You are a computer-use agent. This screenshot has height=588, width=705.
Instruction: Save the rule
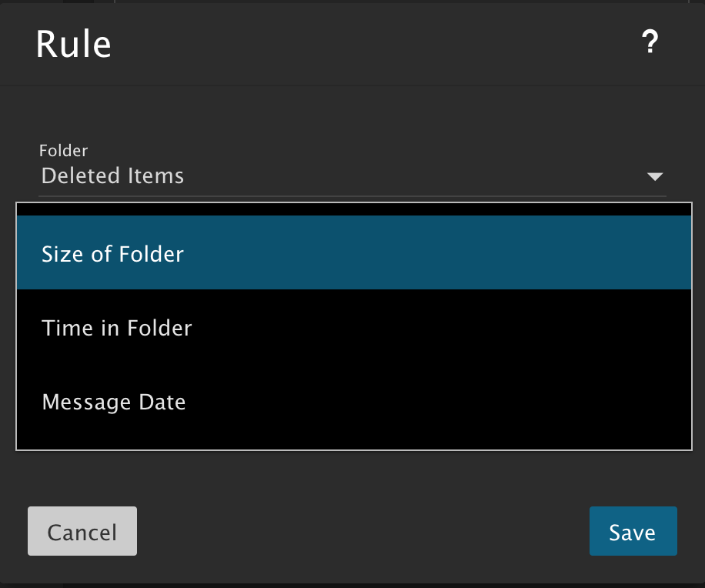(633, 531)
